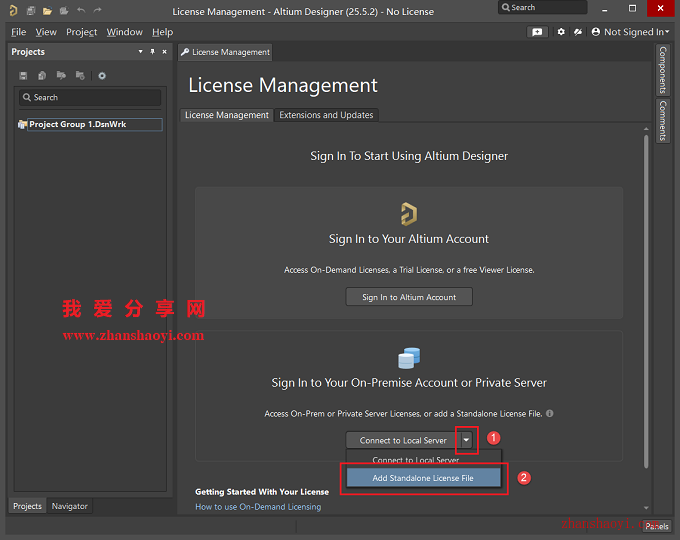Image resolution: width=680 pixels, height=540 pixels.
Task: Minimize the Altium Designer window
Action: pyautogui.click(x=605, y=9)
